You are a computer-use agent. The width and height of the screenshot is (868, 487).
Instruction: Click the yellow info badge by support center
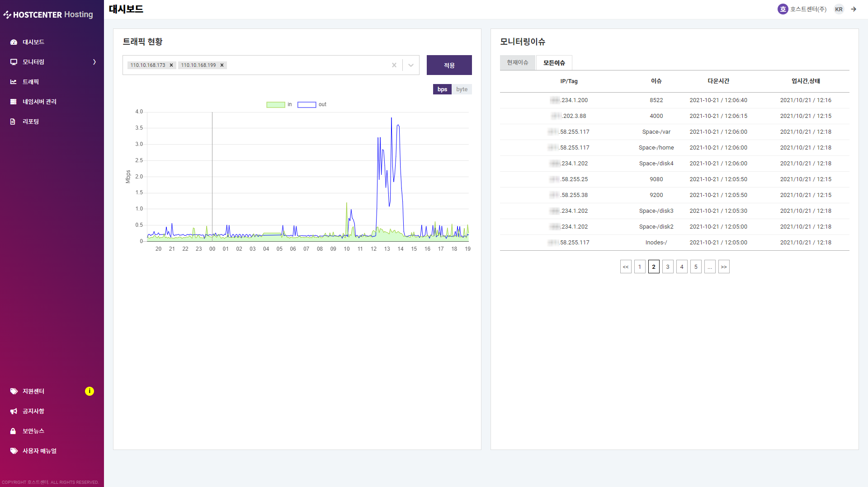point(90,391)
